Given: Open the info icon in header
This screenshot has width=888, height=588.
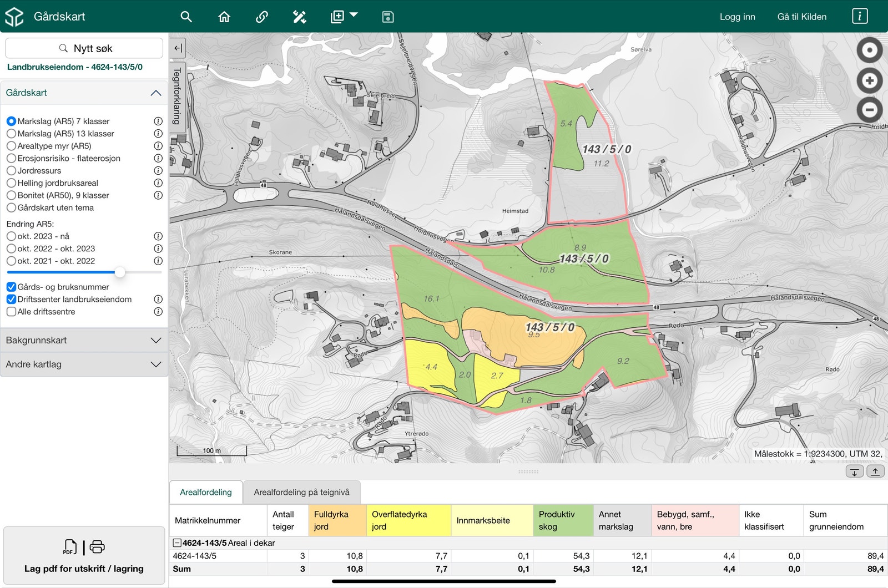Looking at the screenshot, I should coord(860,16).
